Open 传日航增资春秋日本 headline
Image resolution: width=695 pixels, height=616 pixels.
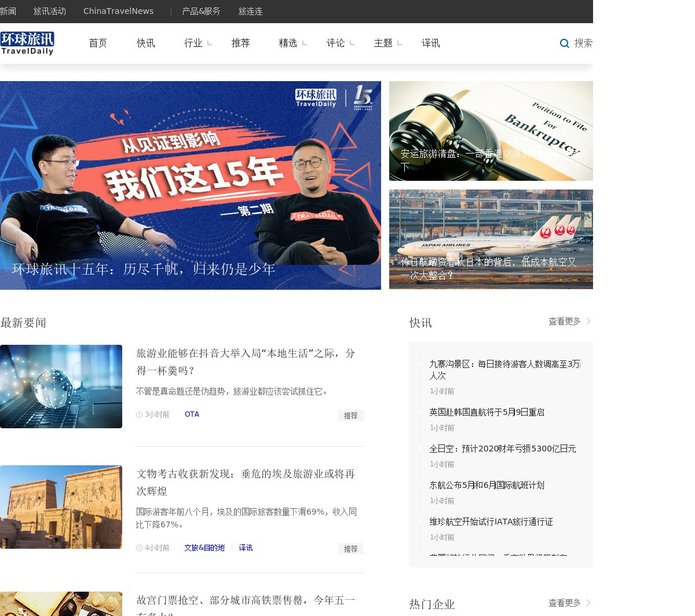tap(489, 269)
